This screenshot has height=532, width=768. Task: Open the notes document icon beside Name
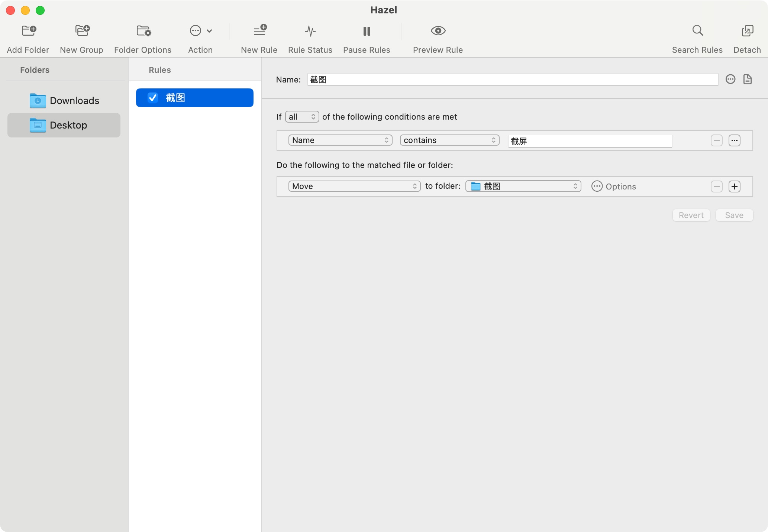coord(748,79)
